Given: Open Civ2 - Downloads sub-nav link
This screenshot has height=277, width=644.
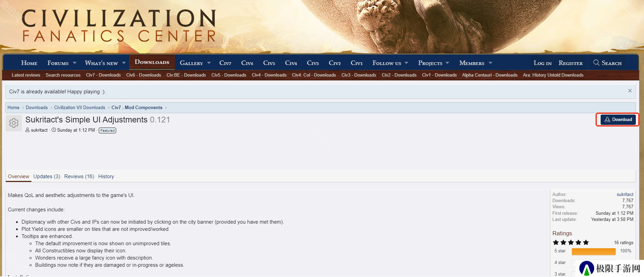Looking at the screenshot, I should pos(399,75).
